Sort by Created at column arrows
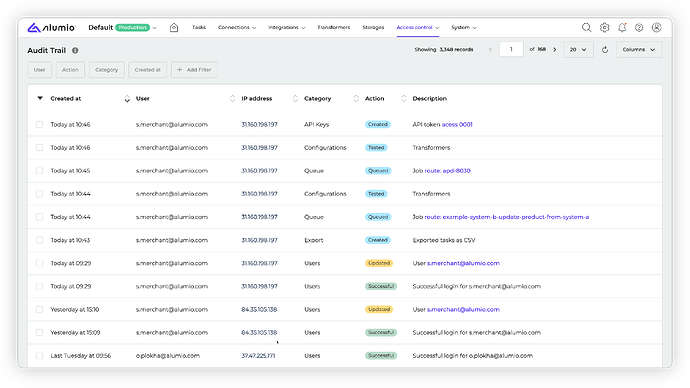Viewport: 690px width, 388px height. [x=127, y=99]
